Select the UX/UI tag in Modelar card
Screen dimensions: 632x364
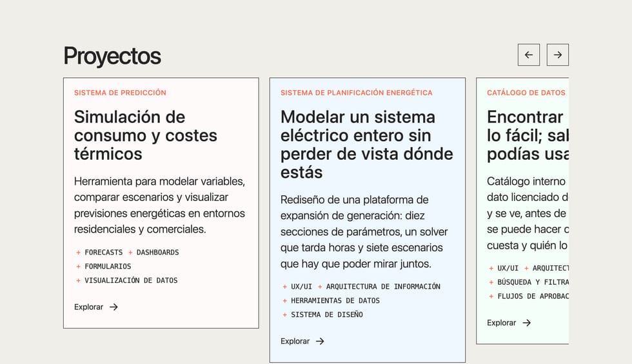297,287
